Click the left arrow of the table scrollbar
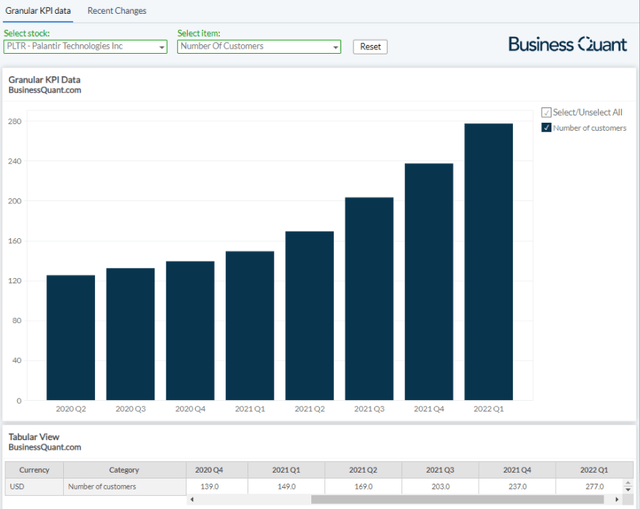 [191, 499]
